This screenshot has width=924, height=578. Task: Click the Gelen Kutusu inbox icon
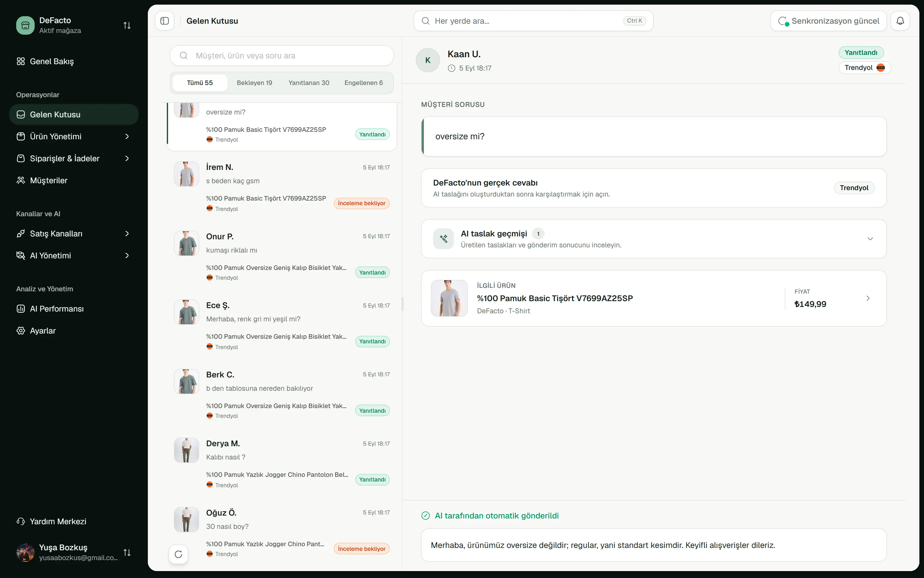(21, 114)
